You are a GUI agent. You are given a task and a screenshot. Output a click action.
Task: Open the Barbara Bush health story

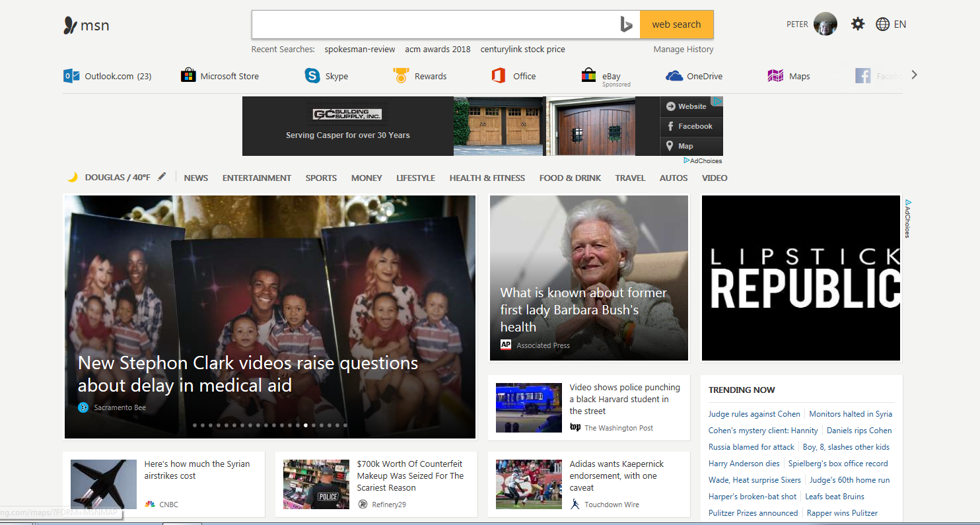[584, 310]
